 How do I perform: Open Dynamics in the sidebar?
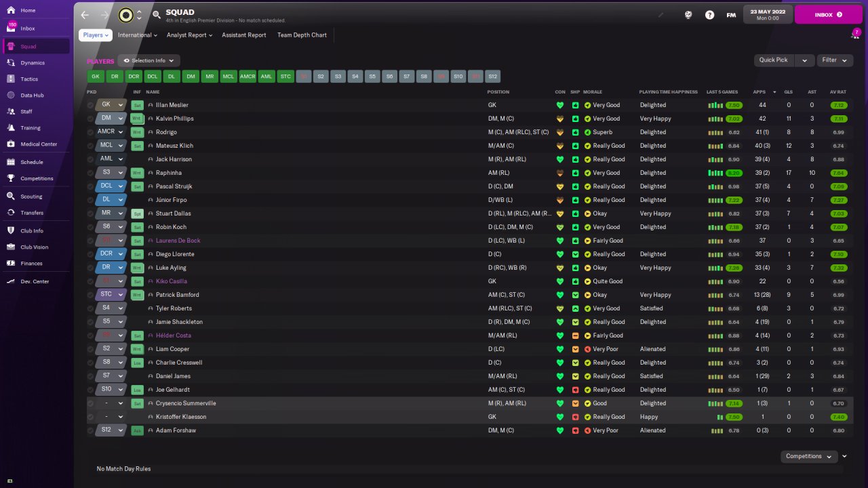33,63
